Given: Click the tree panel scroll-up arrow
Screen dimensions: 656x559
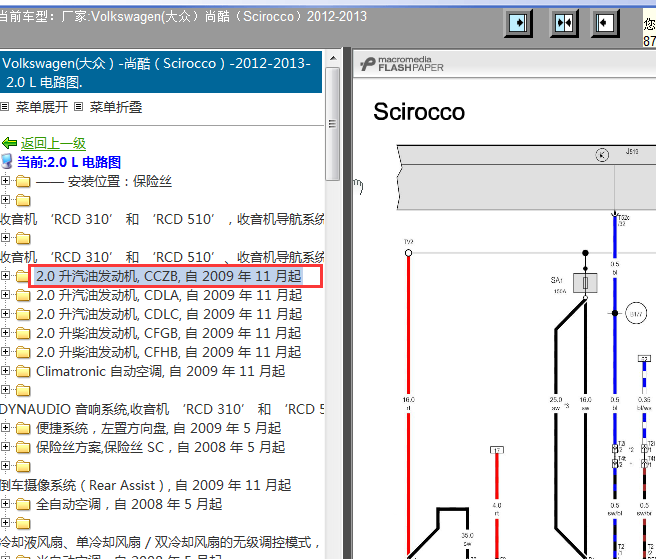Looking at the screenshot, I should [x=333, y=58].
